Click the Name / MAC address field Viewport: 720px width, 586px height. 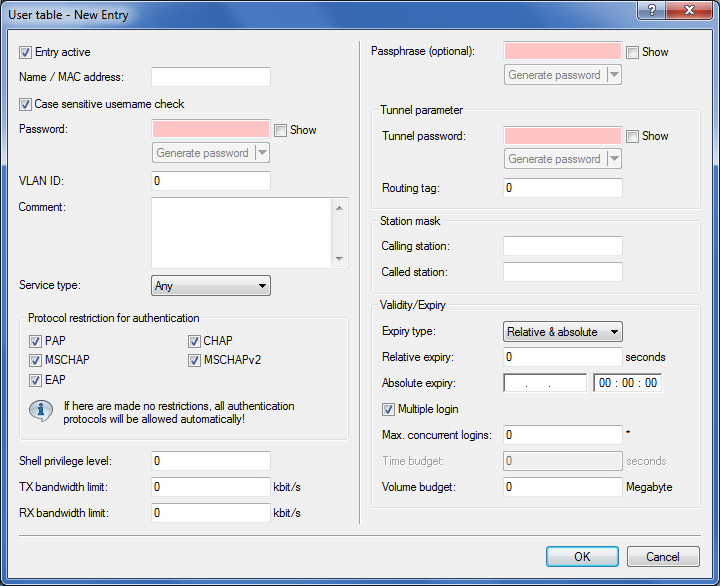coord(211,77)
